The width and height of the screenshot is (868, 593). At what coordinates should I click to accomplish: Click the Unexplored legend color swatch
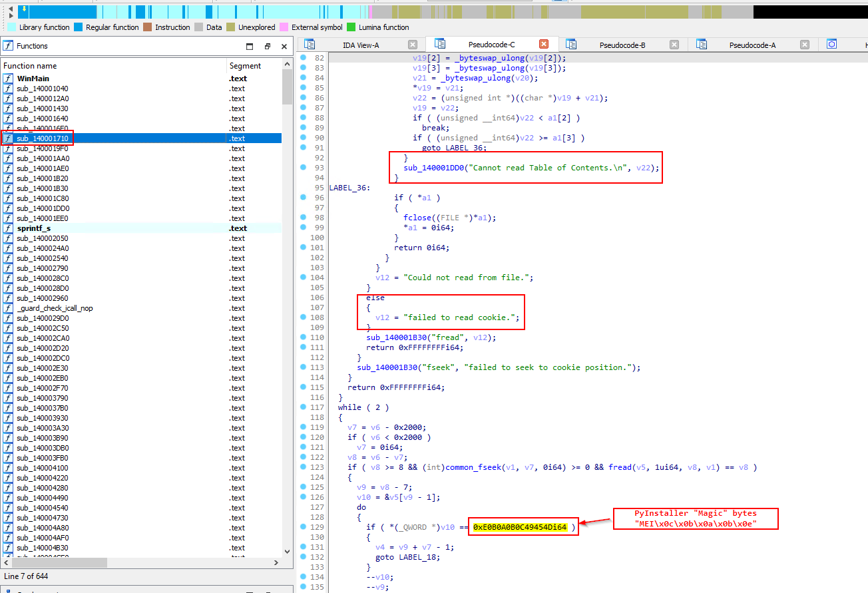pyautogui.click(x=231, y=27)
